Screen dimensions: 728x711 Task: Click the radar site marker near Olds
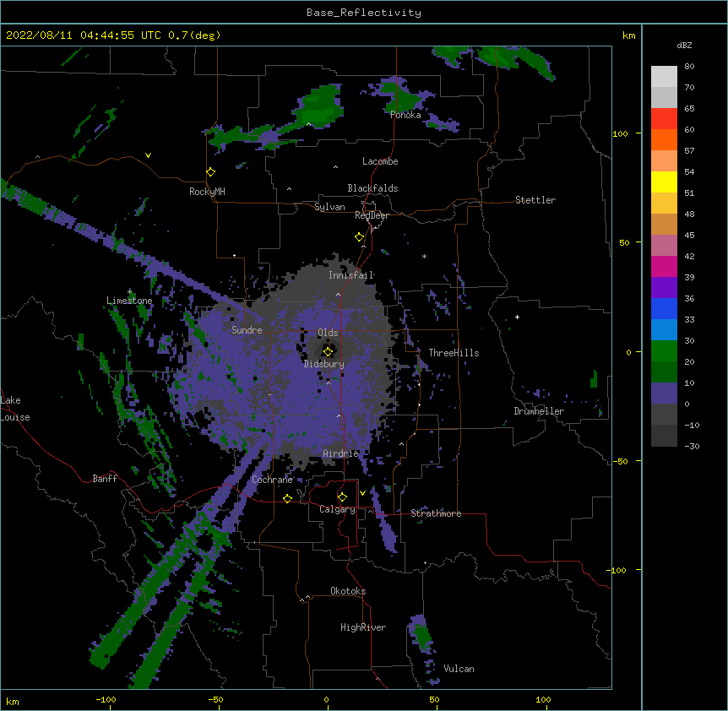point(329,351)
